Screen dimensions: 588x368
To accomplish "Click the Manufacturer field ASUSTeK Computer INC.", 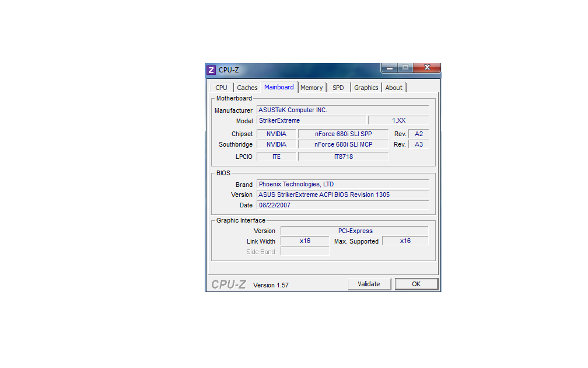I will tap(343, 110).
